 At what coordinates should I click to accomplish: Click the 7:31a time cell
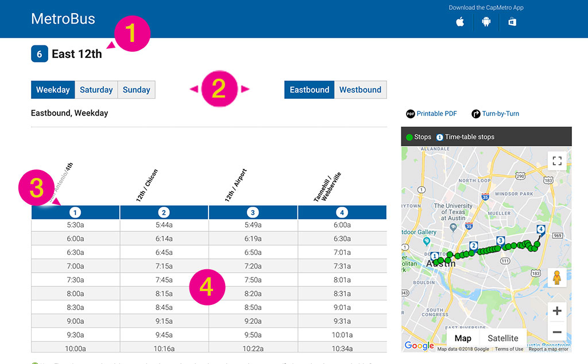(x=342, y=266)
